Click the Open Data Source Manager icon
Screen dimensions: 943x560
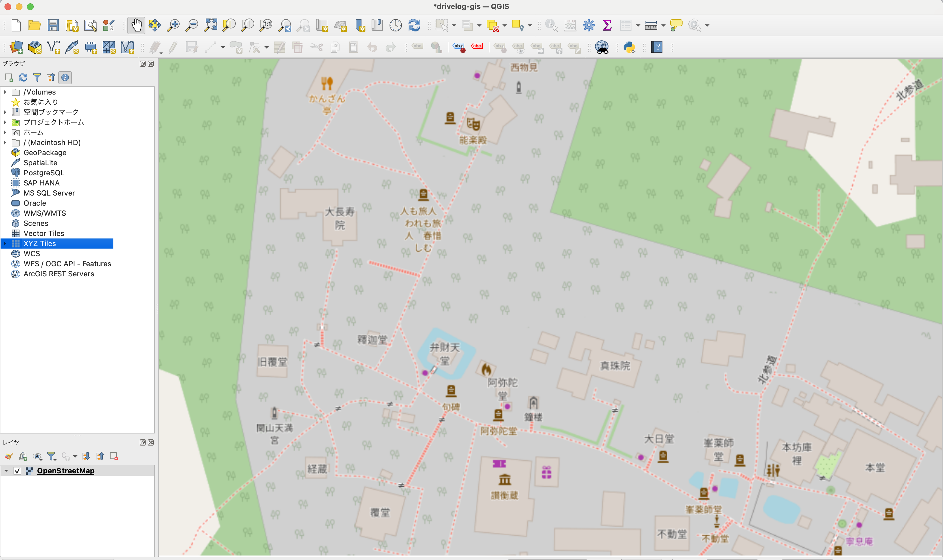pos(16,47)
